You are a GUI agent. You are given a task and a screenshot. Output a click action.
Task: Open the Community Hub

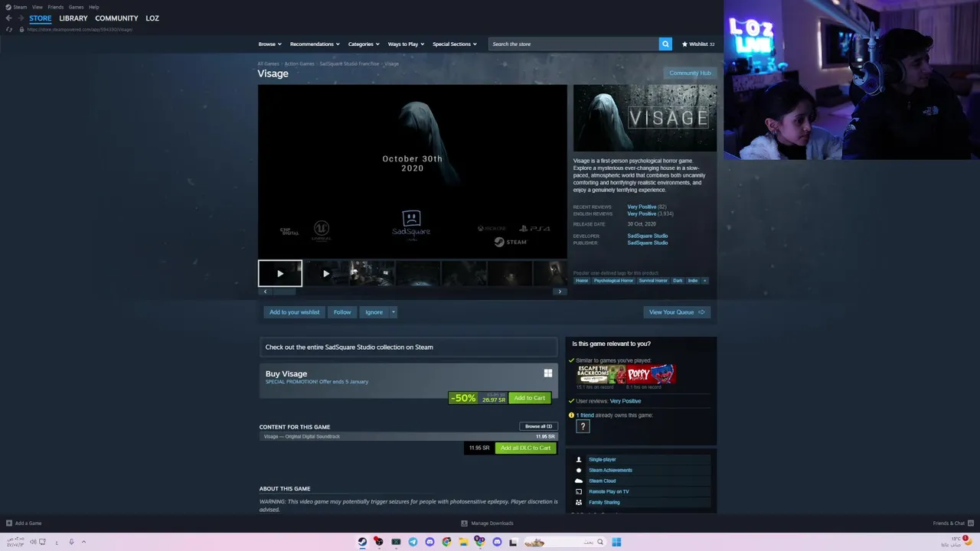tap(690, 73)
